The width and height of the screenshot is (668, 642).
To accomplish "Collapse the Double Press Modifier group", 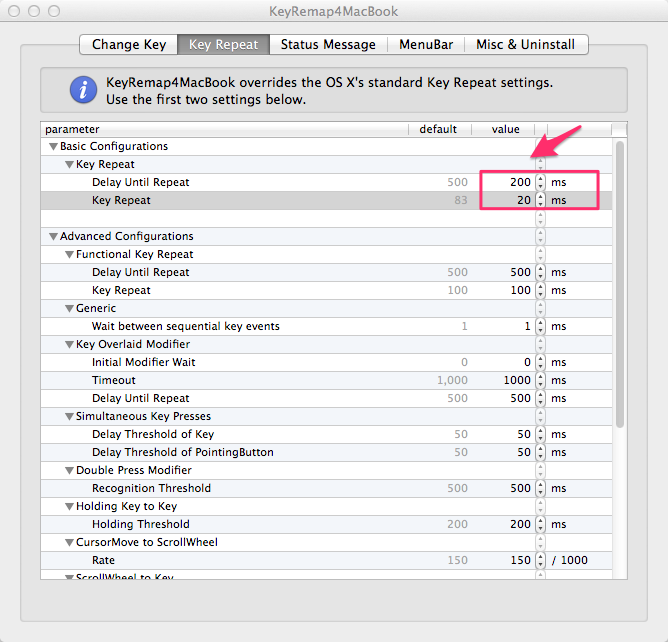I will point(69,470).
